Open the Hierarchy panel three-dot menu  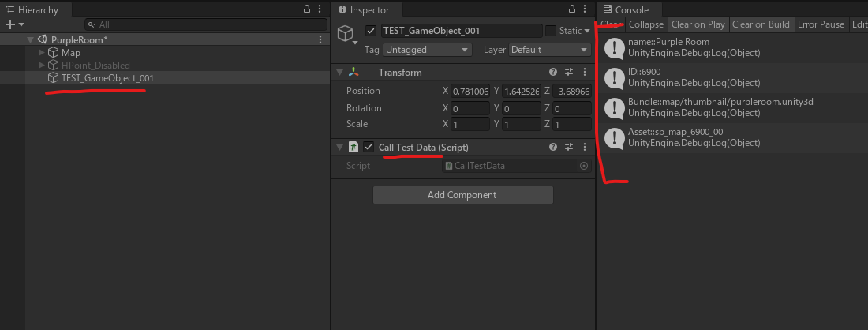point(321,9)
